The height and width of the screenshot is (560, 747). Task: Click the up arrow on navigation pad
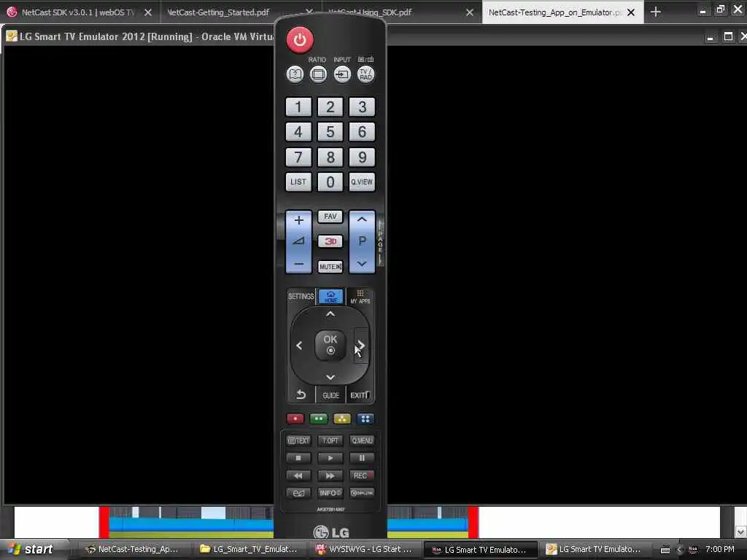(330, 314)
